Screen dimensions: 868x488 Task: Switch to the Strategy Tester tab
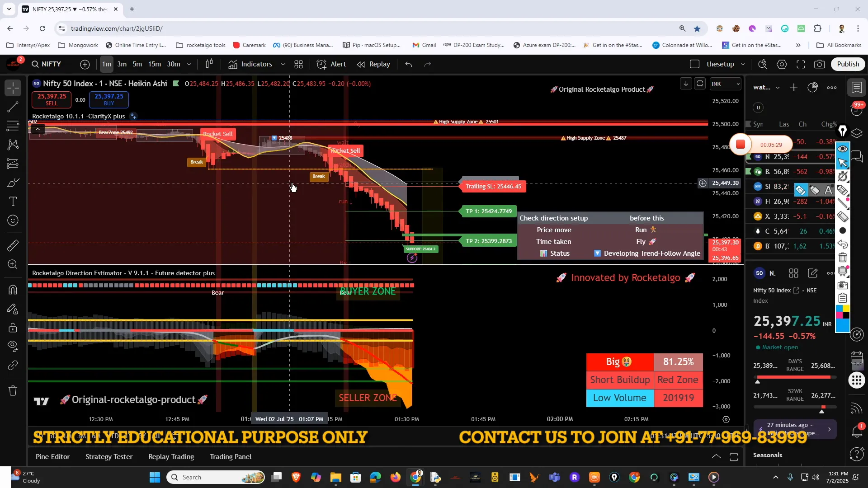(x=109, y=456)
